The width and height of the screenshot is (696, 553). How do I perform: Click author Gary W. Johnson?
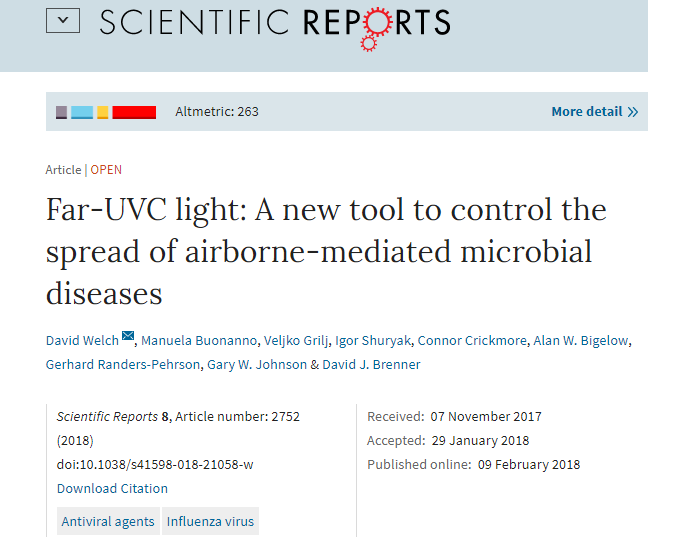(x=257, y=364)
